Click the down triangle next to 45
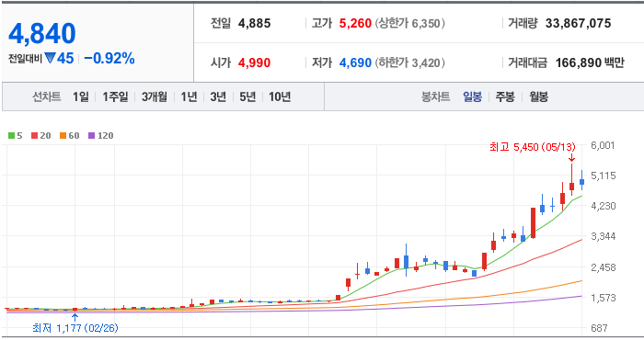 point(50,58)
